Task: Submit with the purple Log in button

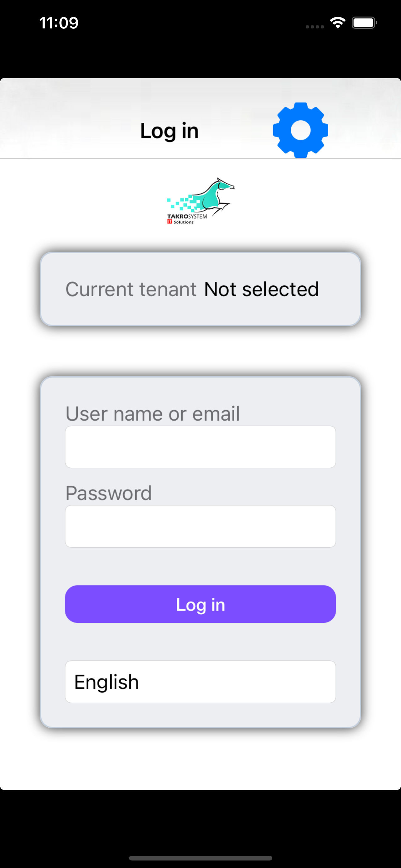Action: [201, 604]
